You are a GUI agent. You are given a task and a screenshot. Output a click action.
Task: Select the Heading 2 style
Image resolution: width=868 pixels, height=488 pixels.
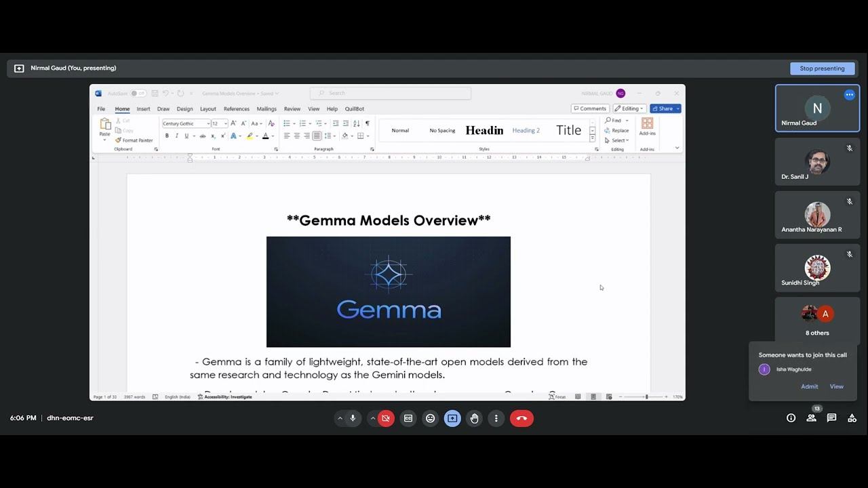(x=526, y=130)
